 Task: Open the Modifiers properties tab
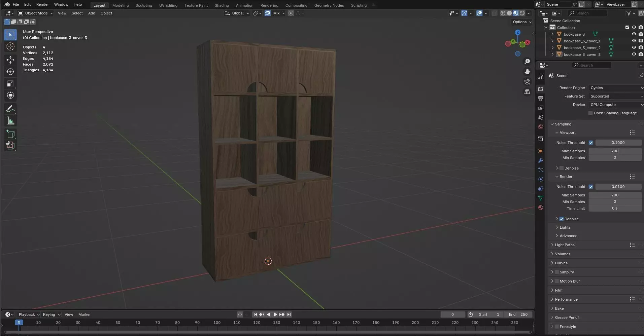tap(541, 160)
